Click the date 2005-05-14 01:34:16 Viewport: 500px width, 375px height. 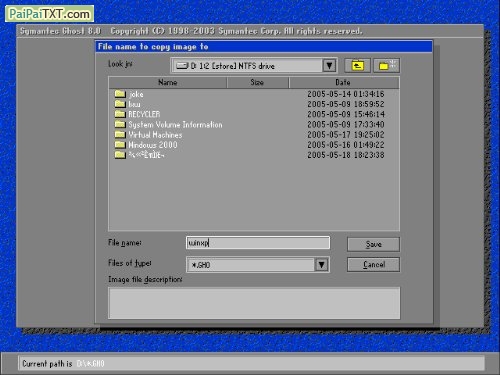pos(346,94)
